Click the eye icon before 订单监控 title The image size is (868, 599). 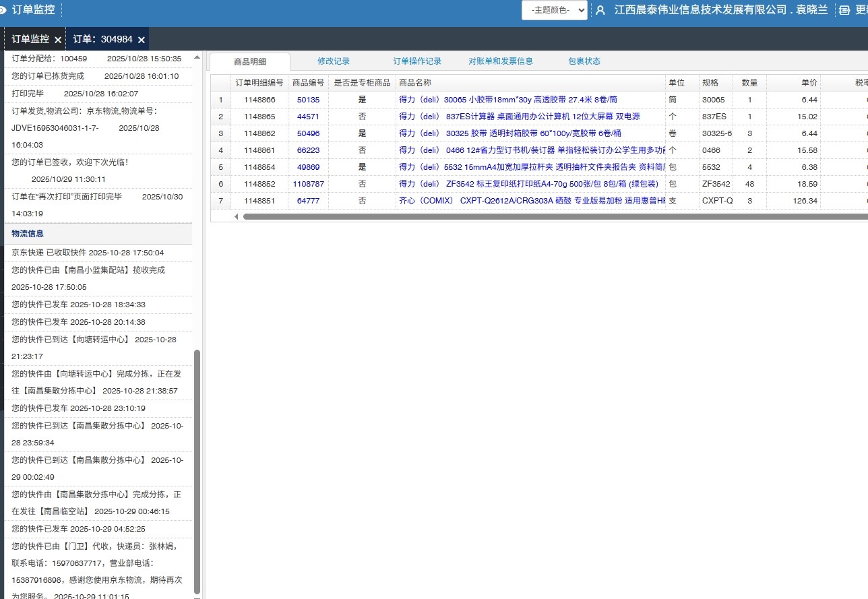pyautogui.click(x=3, y=10)
